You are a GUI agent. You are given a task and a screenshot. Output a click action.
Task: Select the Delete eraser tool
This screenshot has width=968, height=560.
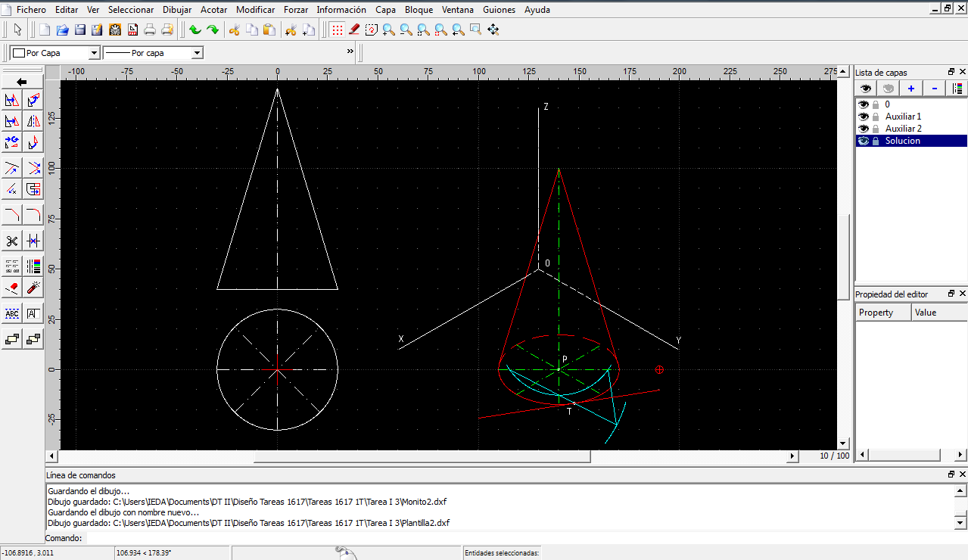(x=12, y=288)
